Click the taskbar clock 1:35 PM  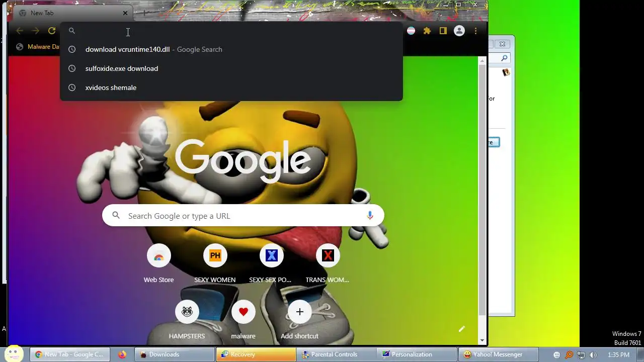618,354
